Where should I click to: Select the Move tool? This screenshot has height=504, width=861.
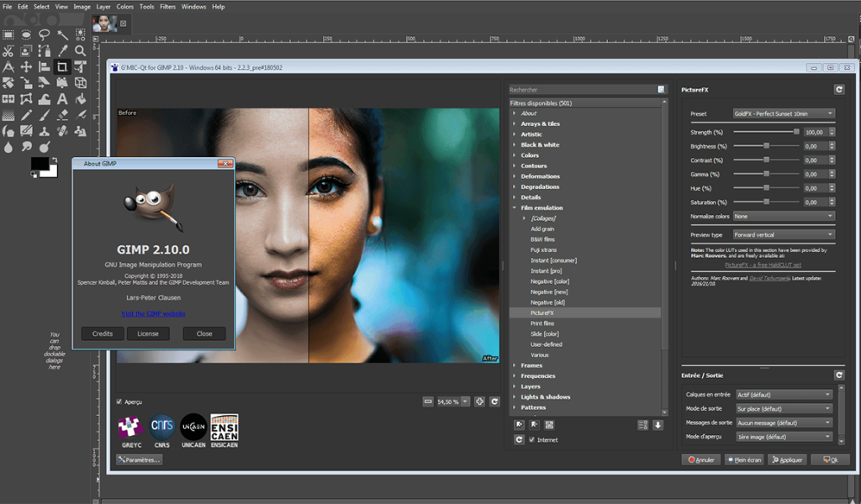tap(26, 67)
